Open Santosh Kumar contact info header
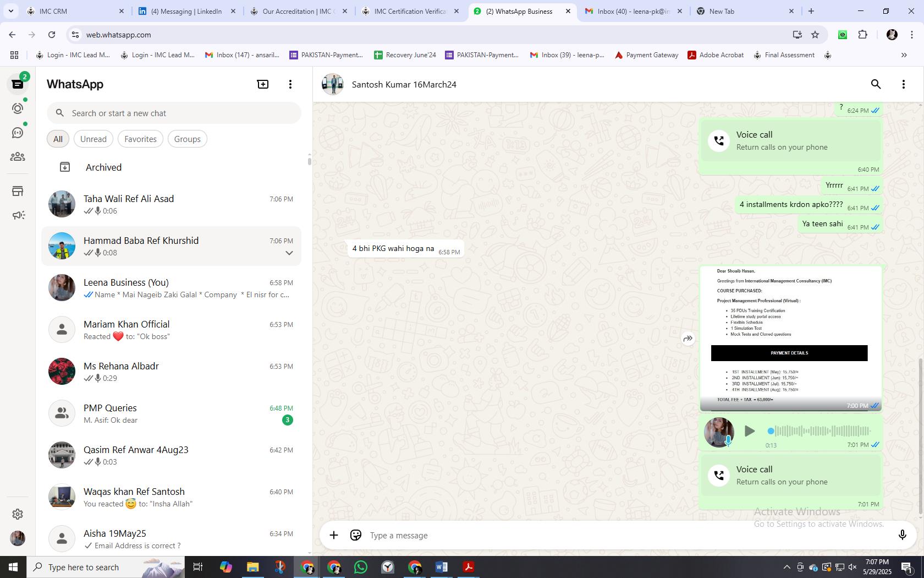Viewport: 924px width, 578px height. 404,84
